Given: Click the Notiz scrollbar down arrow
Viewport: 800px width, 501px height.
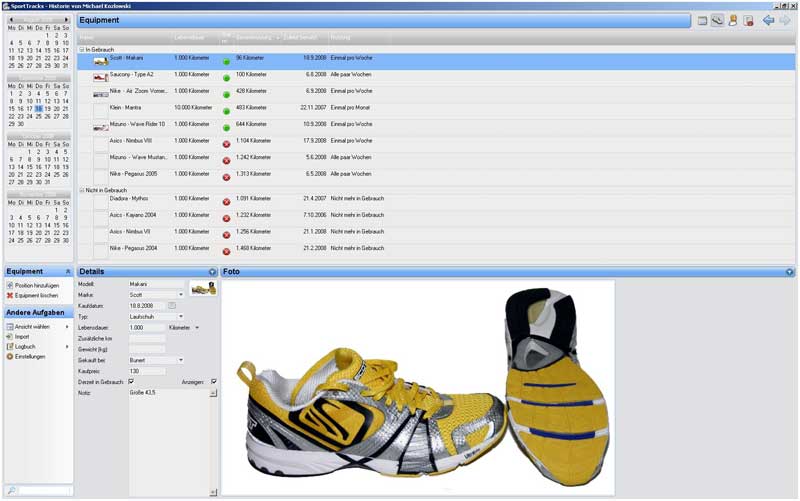Looking at the screenshot, I should click(x=213, y=492).
